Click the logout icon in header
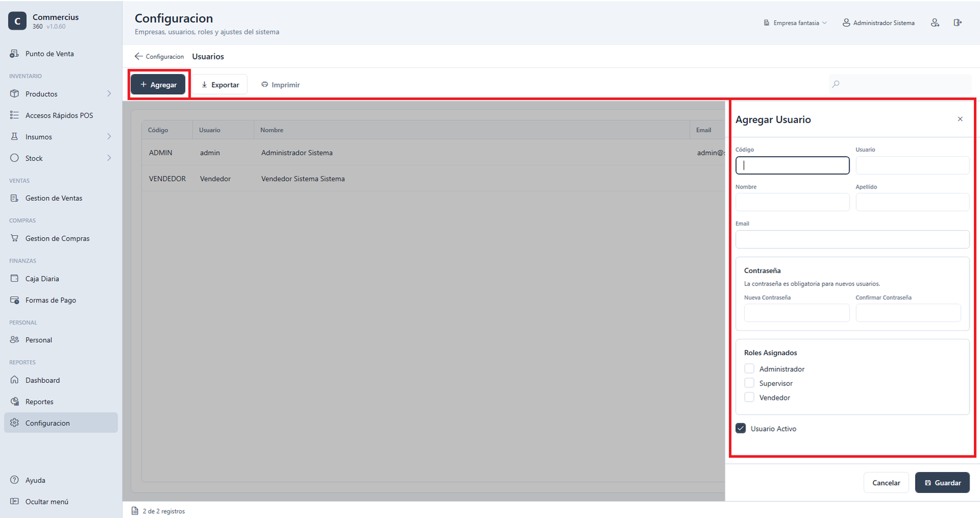Screen dimensions: 980x518 click(x=957, y=23)
